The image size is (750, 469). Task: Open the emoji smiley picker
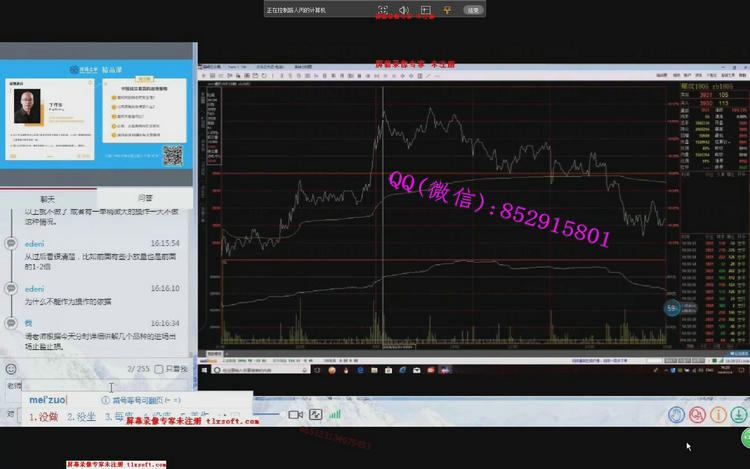click(x=10, y=369)
